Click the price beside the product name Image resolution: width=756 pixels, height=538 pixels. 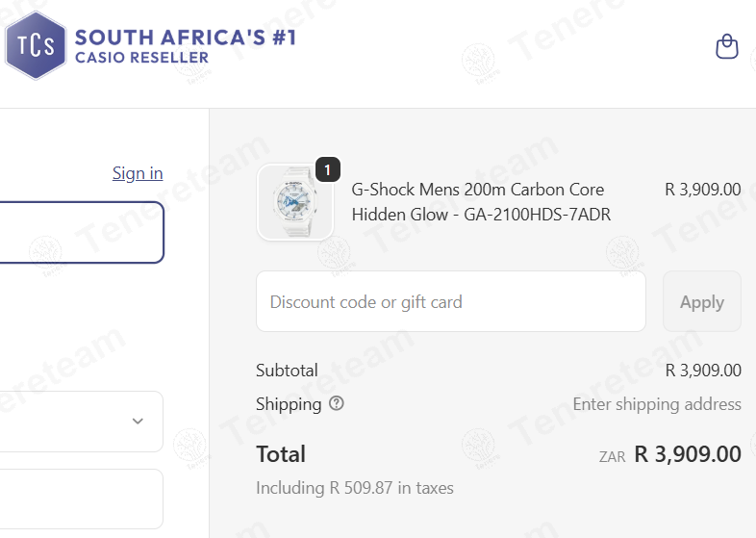click(x=702, y=190)
